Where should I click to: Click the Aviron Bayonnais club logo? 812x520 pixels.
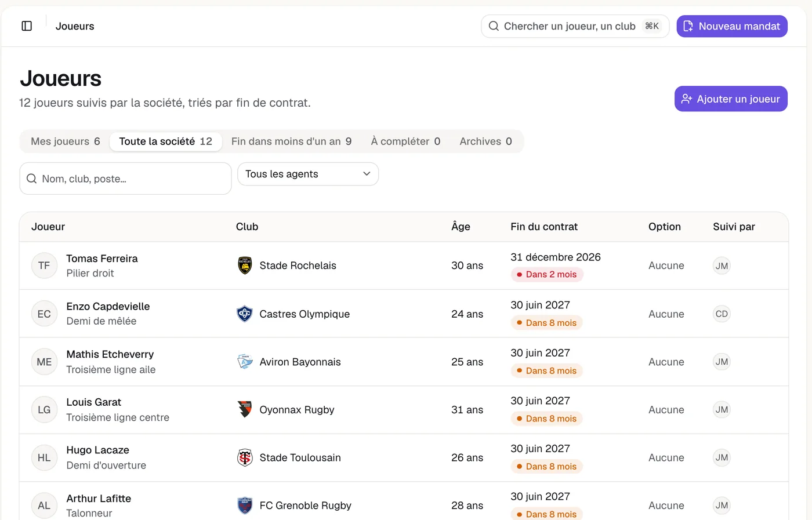(x=245, y=362)
